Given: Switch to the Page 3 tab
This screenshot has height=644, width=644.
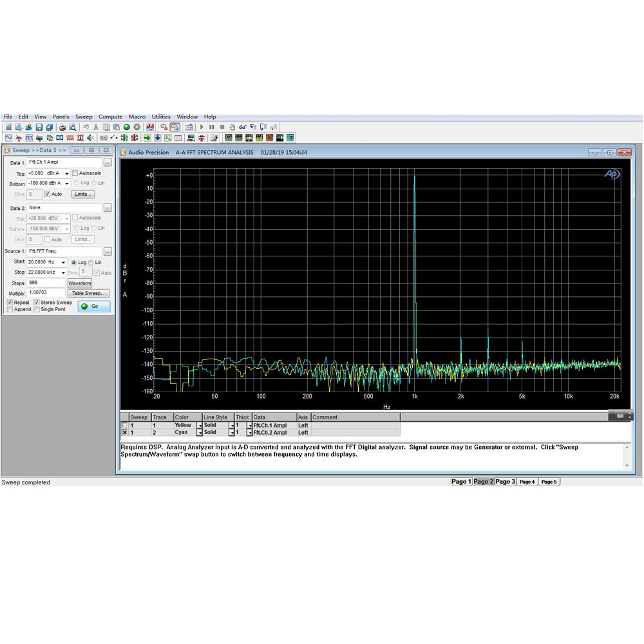Looking at the screenshot, I should tap(505, 482).
